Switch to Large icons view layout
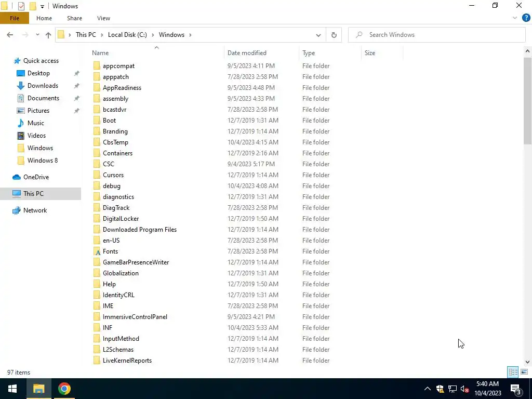This screenshot has width=532, height=399. tap(524, 372)
